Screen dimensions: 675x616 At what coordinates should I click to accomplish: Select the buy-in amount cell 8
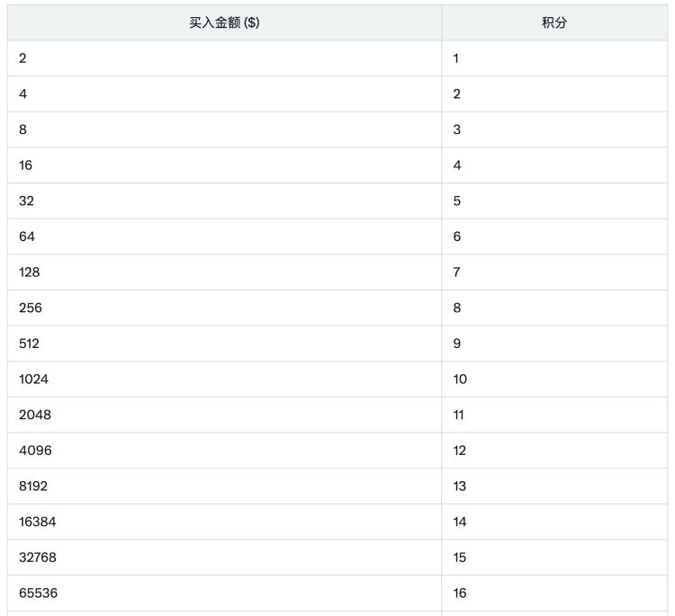point(224,129)
